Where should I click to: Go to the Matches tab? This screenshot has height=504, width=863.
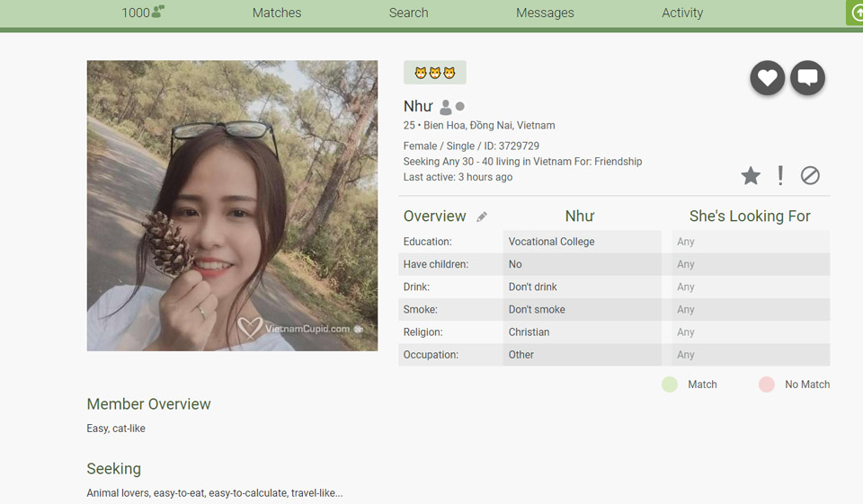277,13
